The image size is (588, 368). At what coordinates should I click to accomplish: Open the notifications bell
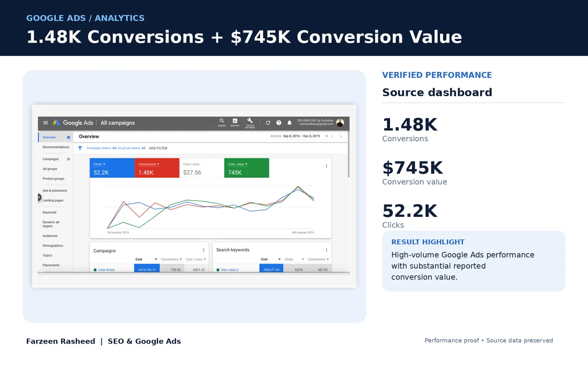pos(290,123)
